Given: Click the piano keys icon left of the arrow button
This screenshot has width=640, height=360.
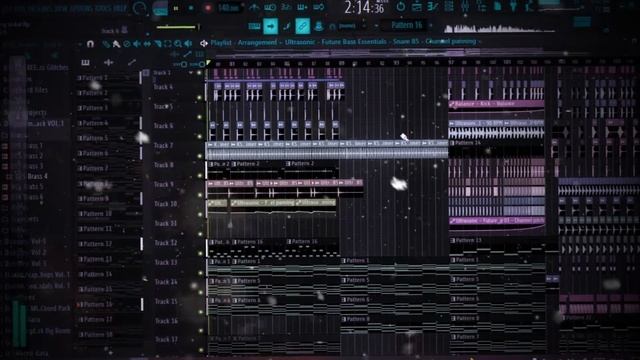Looking at the screenshot, I should point(254,26).
